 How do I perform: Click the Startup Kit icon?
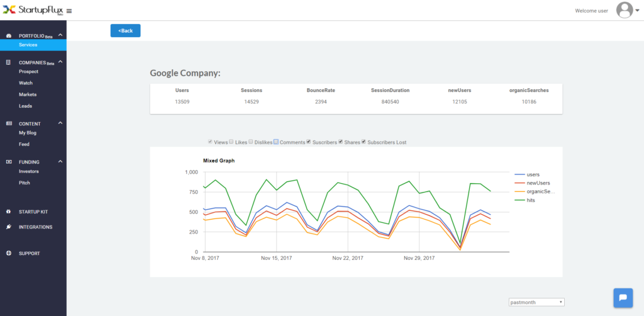9,212
